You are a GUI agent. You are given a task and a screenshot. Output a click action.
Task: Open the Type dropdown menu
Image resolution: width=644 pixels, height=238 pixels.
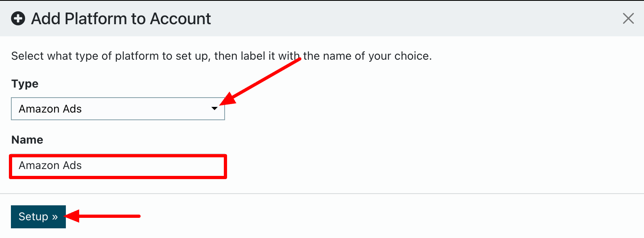[x=118, y=109]
